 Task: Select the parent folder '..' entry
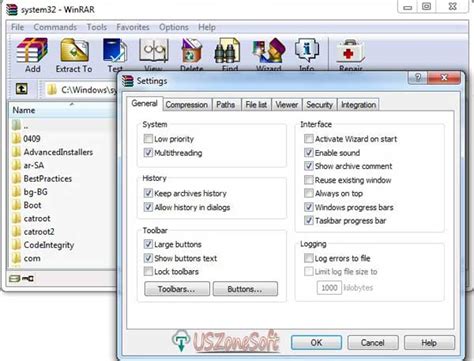coord(20,125)
